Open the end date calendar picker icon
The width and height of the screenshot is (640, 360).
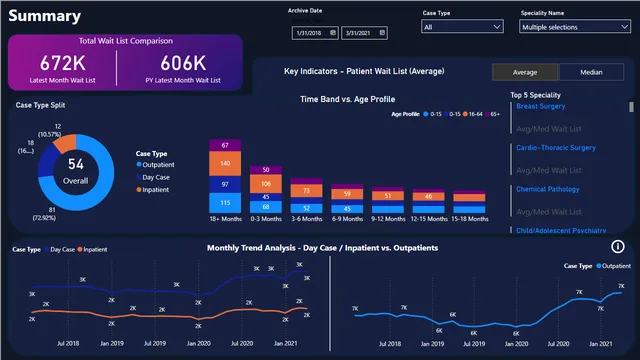[x=382, y=33]
